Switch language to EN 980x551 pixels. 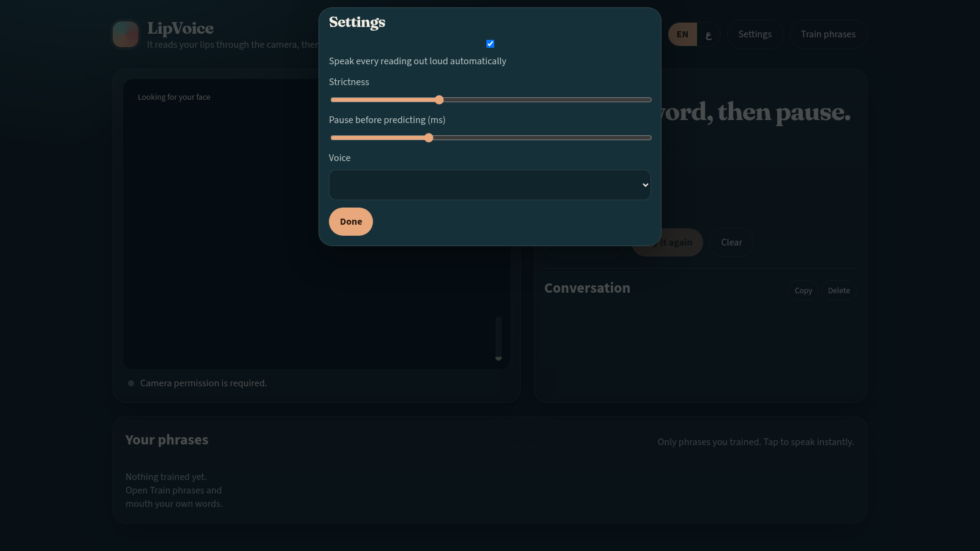point(682,34)
